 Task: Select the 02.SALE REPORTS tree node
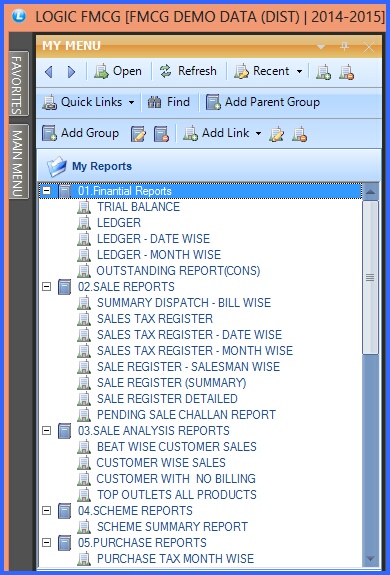click(x=126, y=287)
